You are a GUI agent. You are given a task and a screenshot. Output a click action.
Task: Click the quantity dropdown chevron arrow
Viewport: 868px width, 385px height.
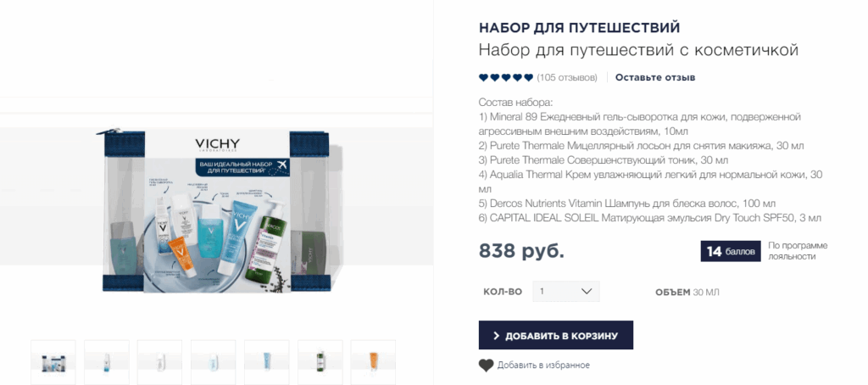[587, 292]
